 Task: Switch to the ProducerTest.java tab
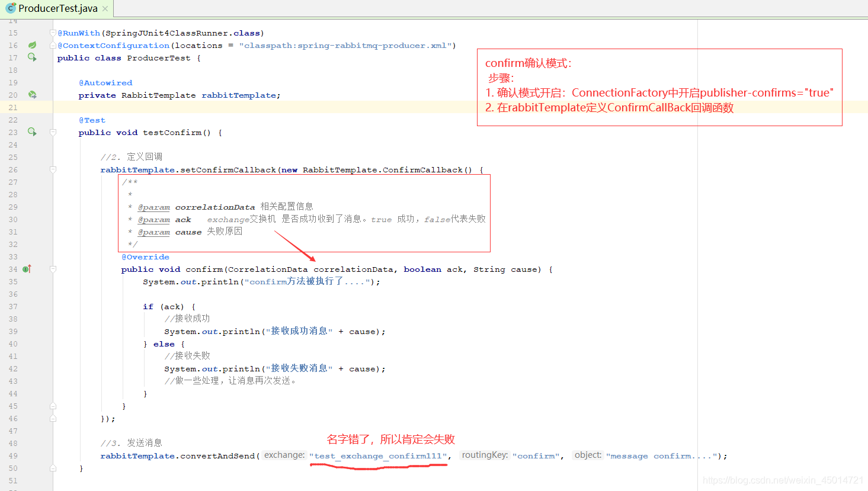pos(57,8)
